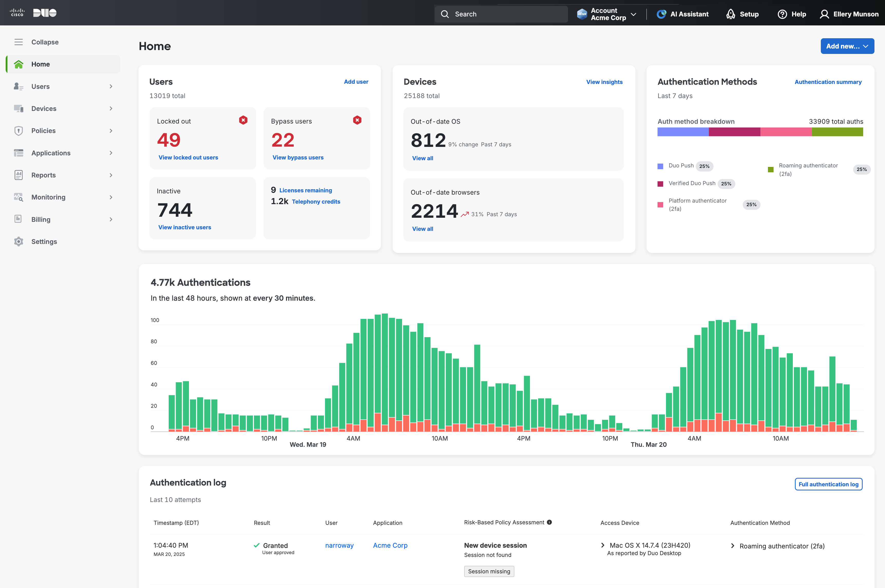Click the locked out users alert badge
Viewport: 885px width, 588px height.
coord(243,120)
